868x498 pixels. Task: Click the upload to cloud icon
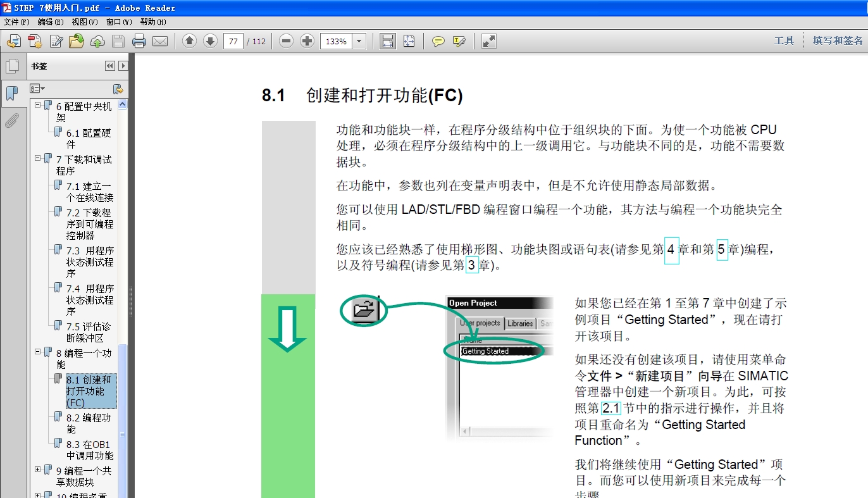[x=97, y=41]
